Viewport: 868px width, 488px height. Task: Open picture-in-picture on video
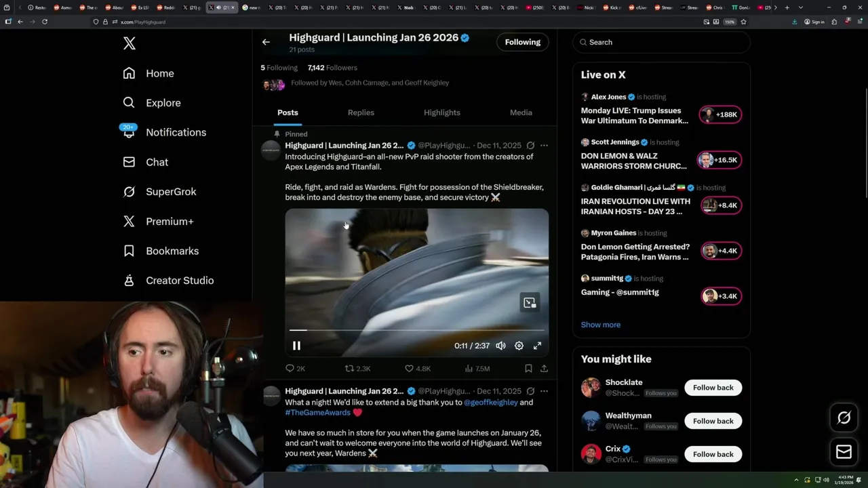point(530,303)
